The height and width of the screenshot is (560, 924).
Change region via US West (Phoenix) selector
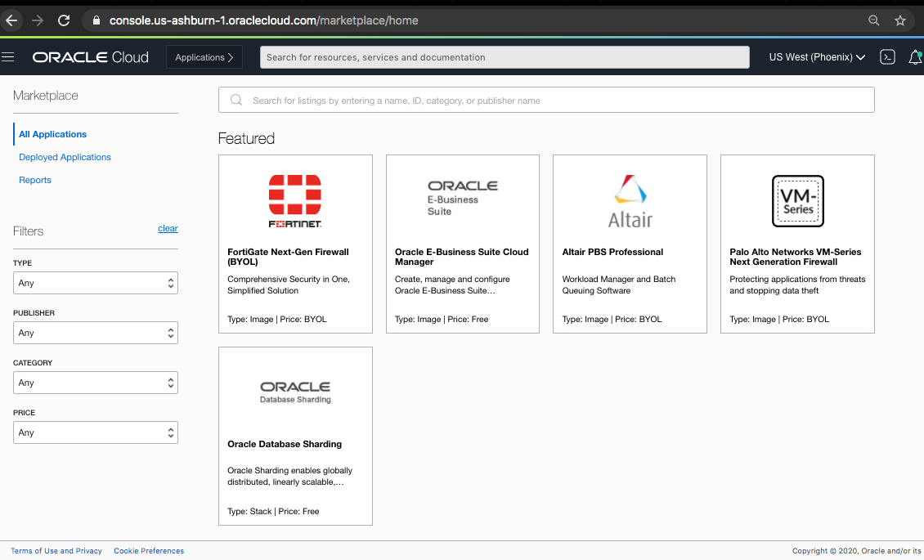tap(815, 56)
